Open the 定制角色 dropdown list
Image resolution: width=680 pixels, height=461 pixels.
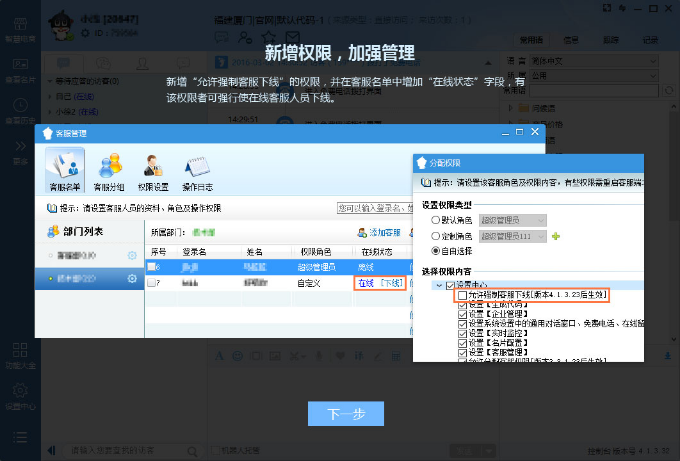pyautogui.click(x=513, y=236)
